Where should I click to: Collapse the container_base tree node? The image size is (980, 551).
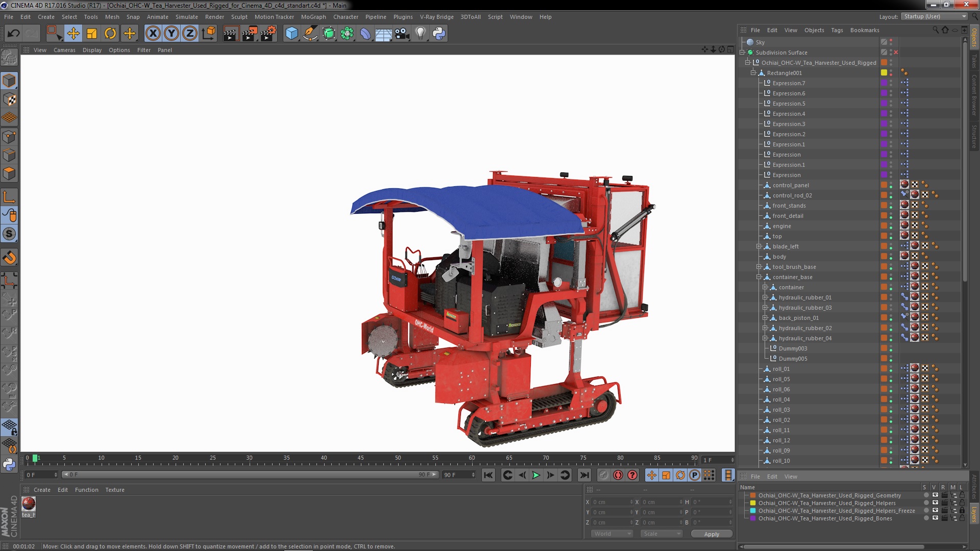[x=759, y=277]
